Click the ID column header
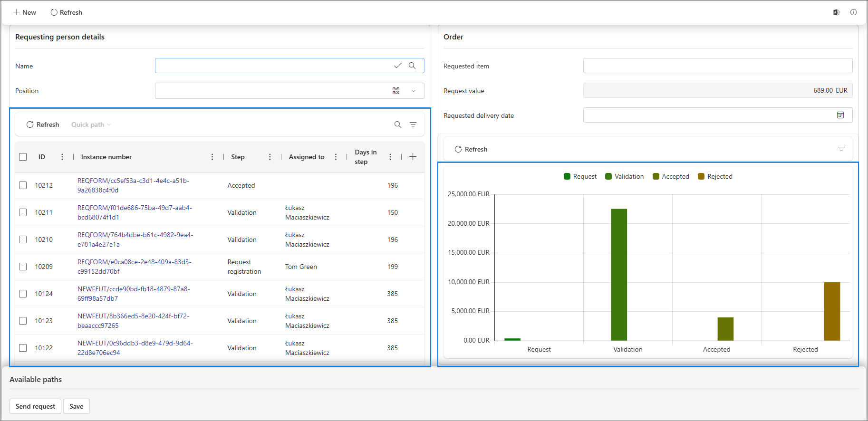 click(42, 157)
